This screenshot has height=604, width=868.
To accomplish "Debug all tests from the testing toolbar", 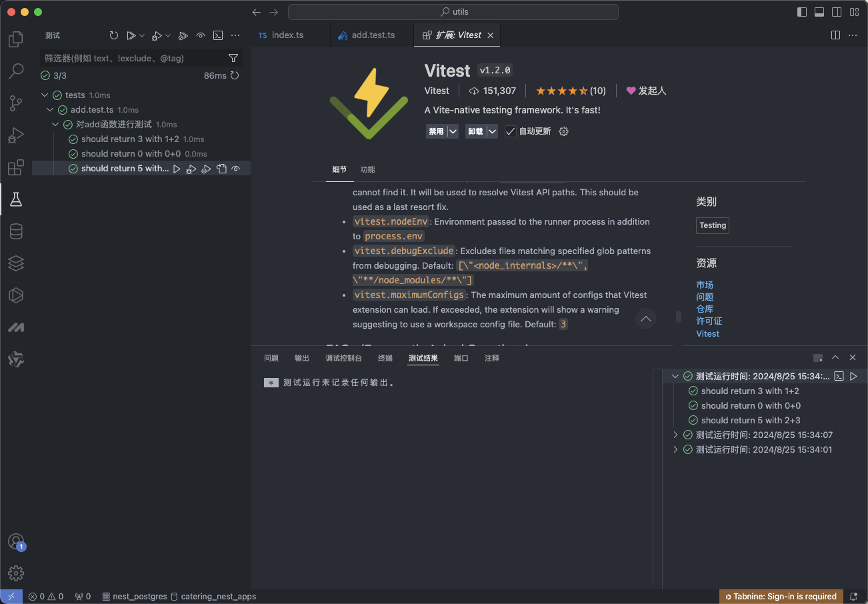I will (x=157, y=35).
